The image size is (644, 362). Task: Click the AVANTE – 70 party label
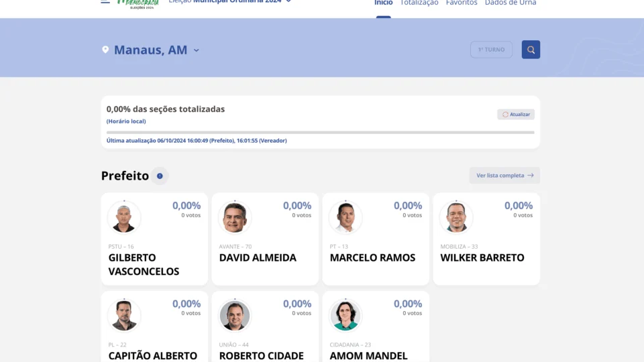[x=235, y=247]
